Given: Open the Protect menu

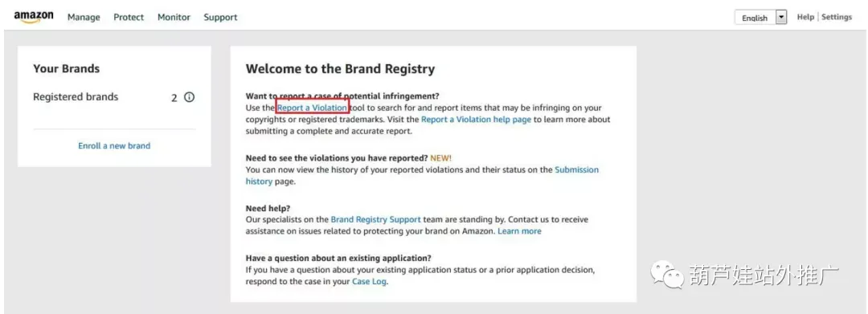Looking at the screenshot, I should coord(129,17).
